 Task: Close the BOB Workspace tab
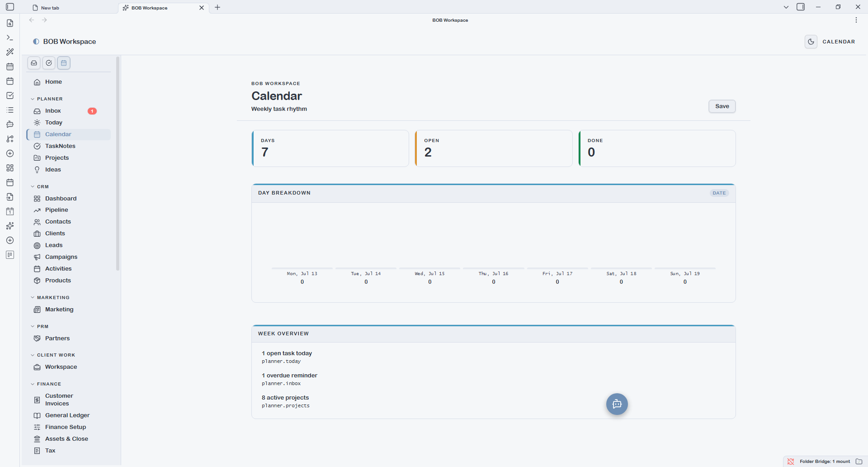[x=202, y=8]
